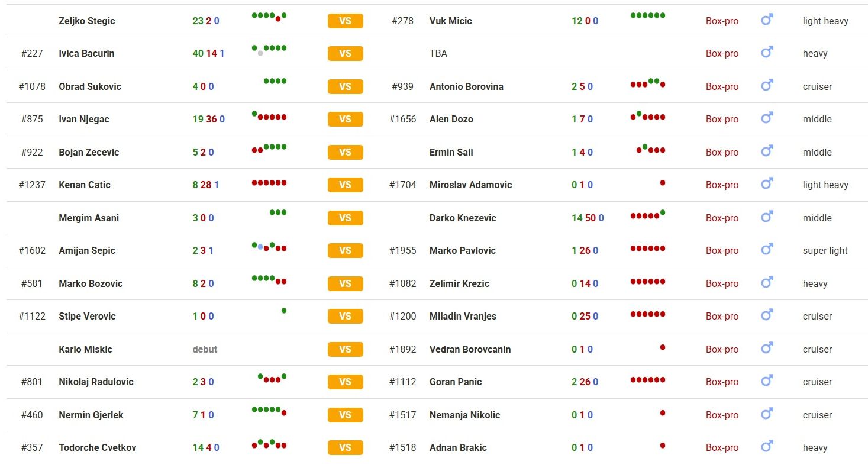This screenshot has height=471, width=868.
Task: Click male icon in Karlo Miskic row
Action: [767, 349]
